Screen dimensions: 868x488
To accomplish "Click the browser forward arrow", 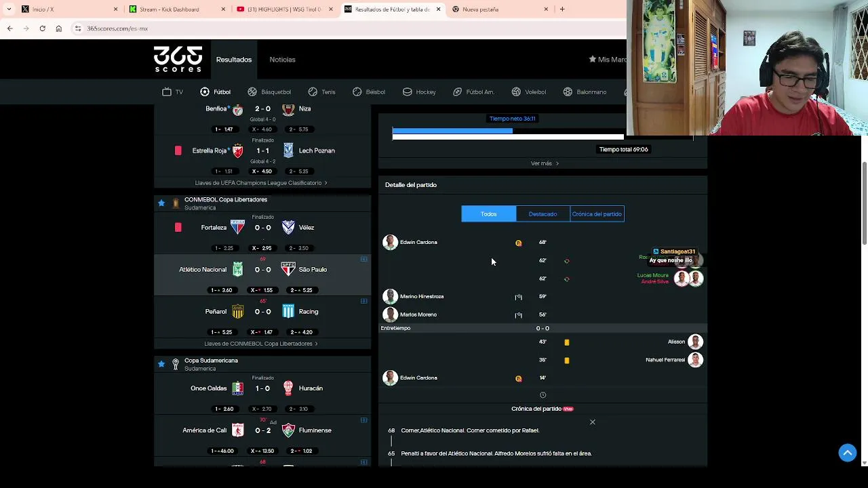I will pos(26,28).
